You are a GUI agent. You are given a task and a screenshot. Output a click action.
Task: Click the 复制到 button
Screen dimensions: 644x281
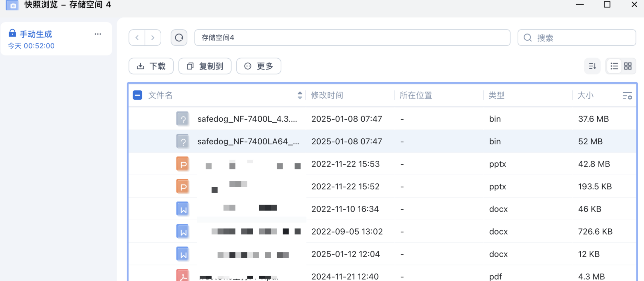pos(205,66)
